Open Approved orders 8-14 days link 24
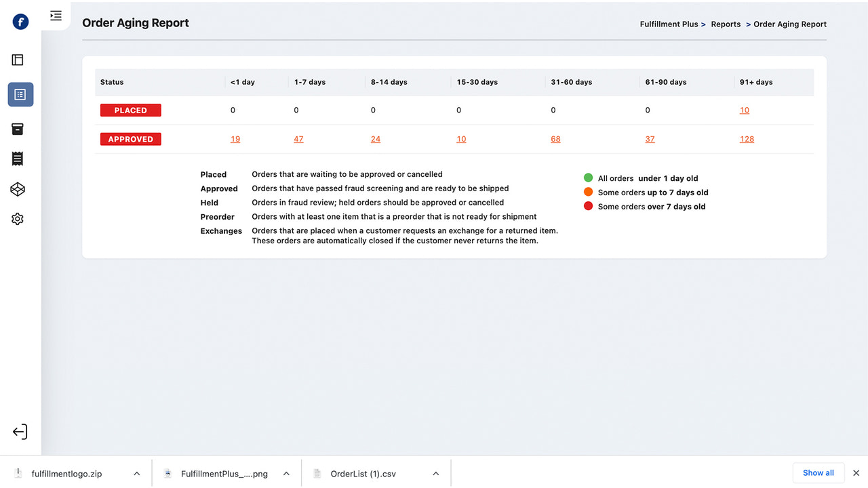 pos(376,139)
